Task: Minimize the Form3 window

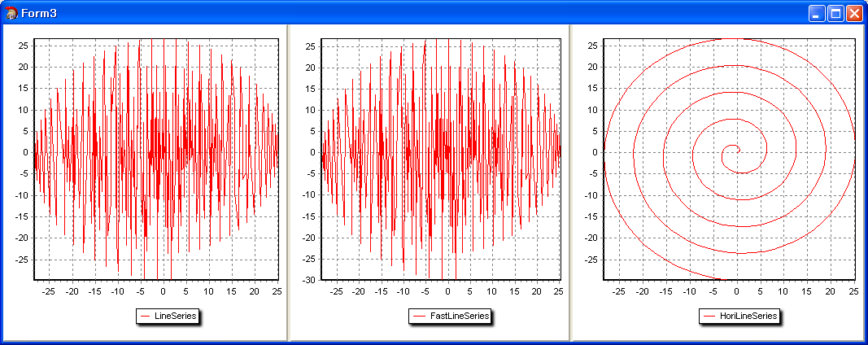Action: coord(817,13)
